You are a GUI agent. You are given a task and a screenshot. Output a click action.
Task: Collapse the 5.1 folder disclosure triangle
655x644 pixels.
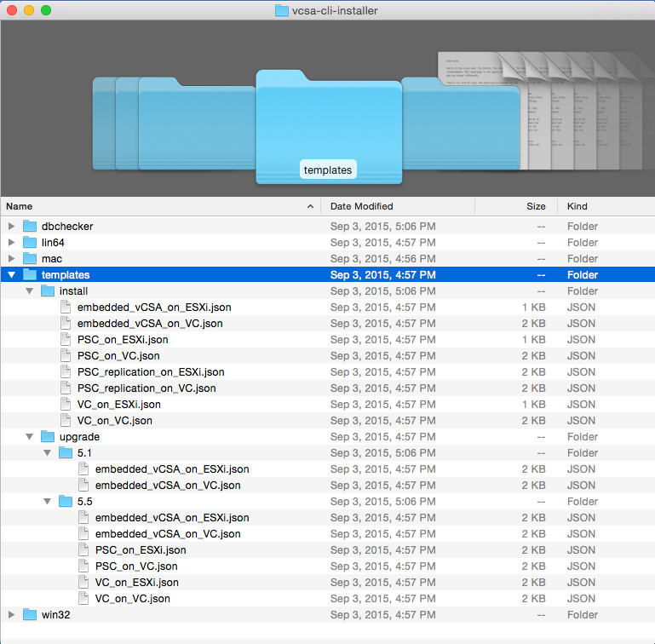(47, 453)
